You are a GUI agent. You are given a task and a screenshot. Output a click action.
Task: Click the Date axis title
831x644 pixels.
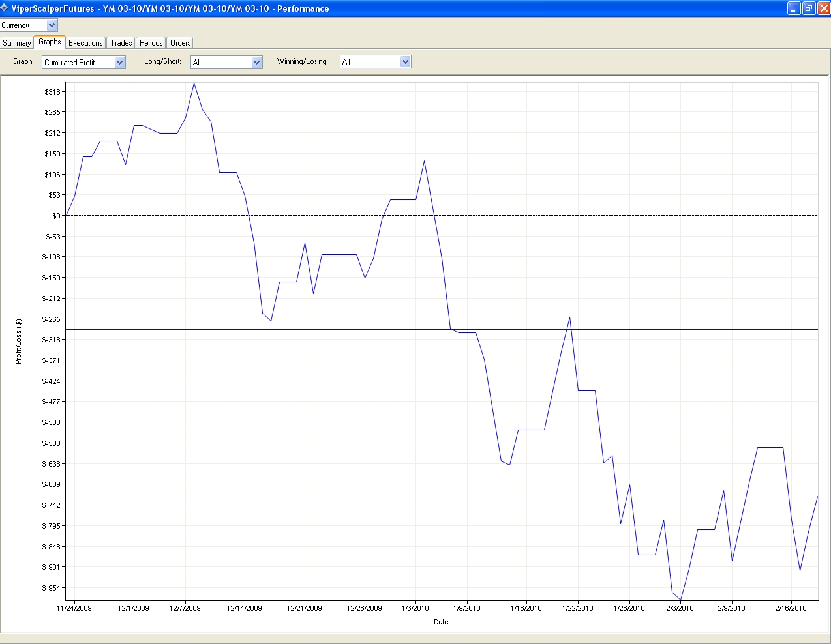[x=441, y=622]
